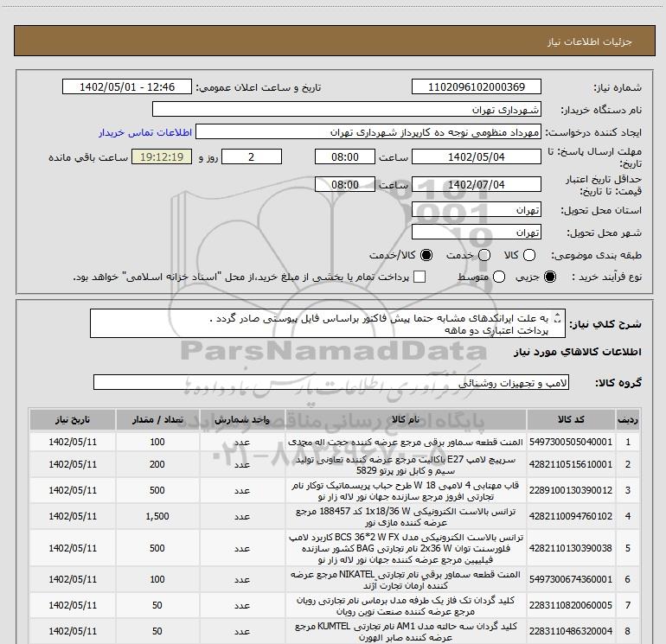Click item name قاب مهتابی 4 لامپی

click(x=406, y=491)
